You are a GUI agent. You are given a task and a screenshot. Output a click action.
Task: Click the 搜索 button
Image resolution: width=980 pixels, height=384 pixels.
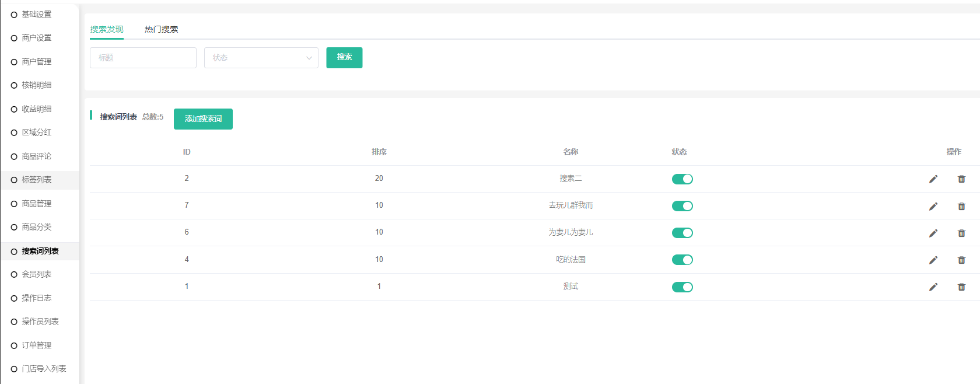tap(344, 57)
